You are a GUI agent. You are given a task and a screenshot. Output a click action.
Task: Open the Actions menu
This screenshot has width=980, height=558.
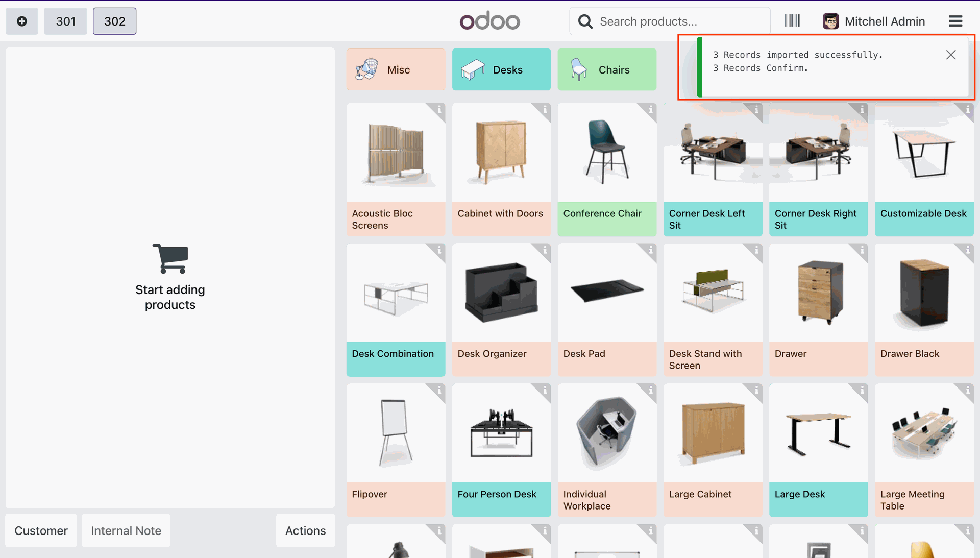tap(305, 531)
